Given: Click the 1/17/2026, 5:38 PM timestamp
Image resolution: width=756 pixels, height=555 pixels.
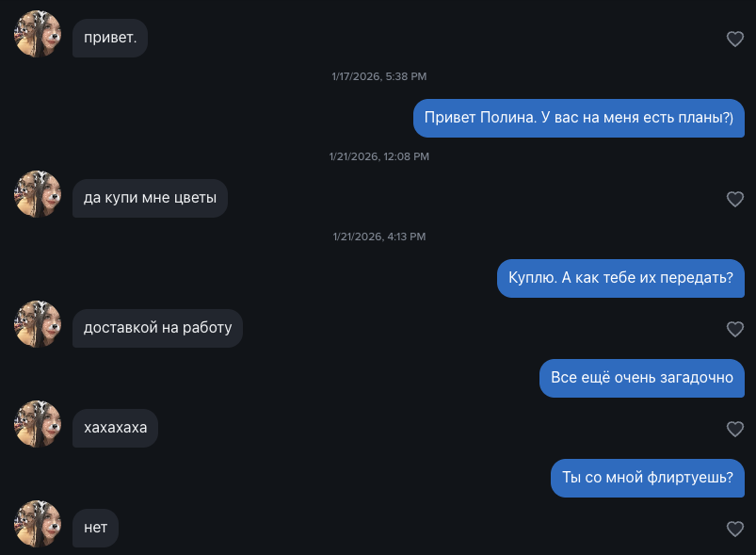Looking at the screenshot, I should (x=379, y=76).
